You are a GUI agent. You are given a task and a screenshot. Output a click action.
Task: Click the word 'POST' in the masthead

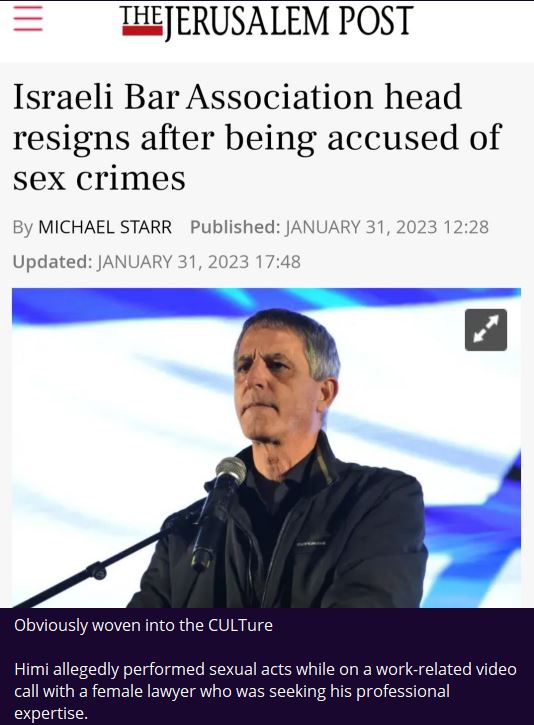tap(375, 21)
